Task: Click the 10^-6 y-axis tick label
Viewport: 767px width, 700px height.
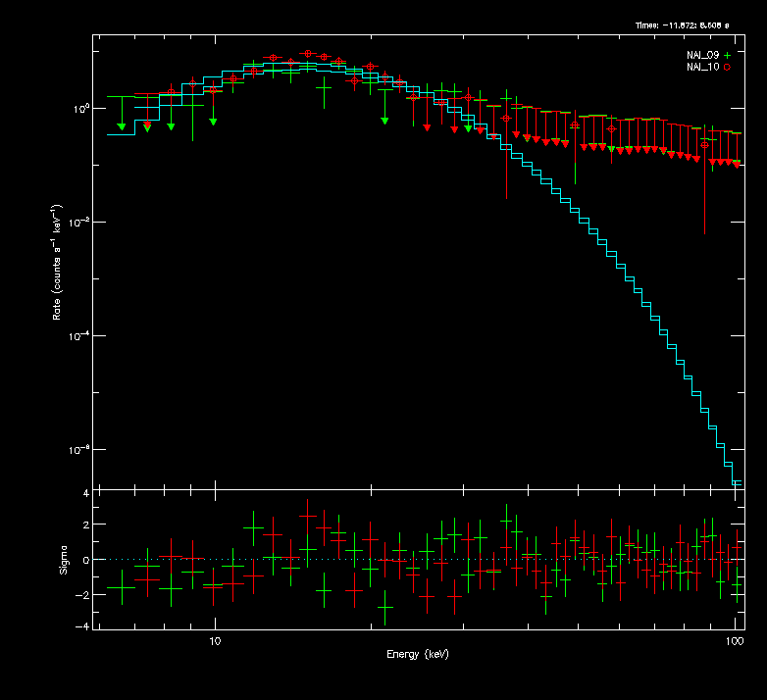Action: (78, 449)
